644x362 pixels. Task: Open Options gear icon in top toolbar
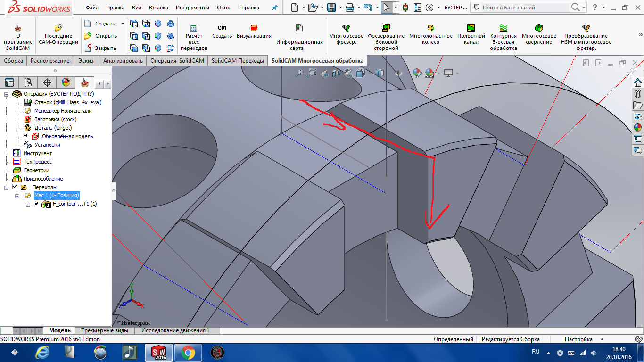[x=429, y=8]
